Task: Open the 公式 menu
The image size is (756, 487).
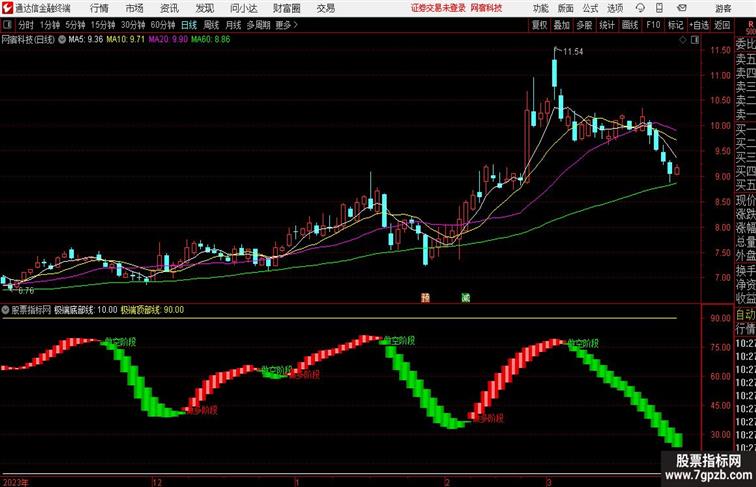Action: tap(590, 8)
